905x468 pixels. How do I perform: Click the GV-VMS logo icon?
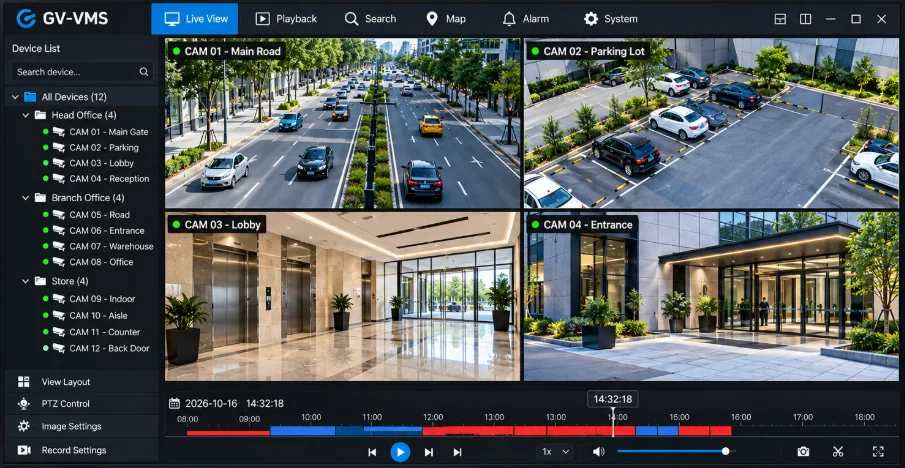[26, 18]
